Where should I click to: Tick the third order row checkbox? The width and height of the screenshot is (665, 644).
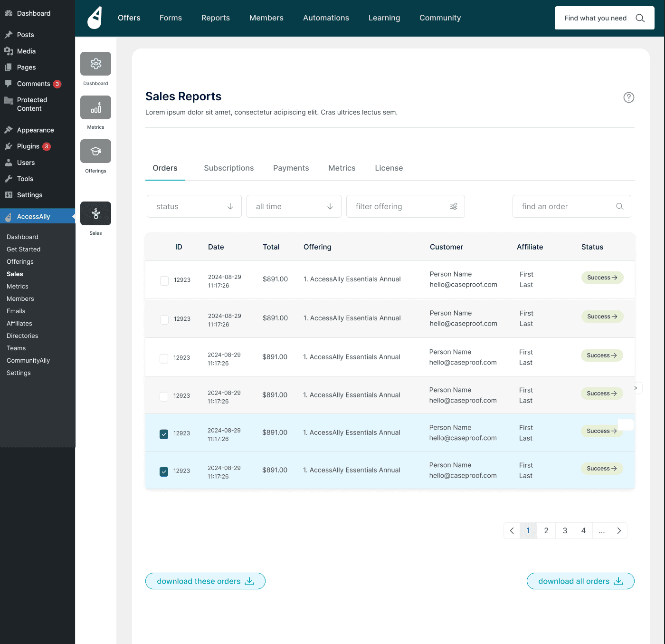(x=164, y=358)
